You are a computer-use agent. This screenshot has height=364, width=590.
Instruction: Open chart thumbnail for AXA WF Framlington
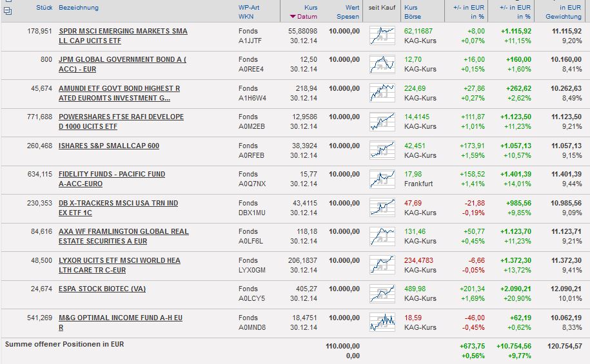pos(382,236)
